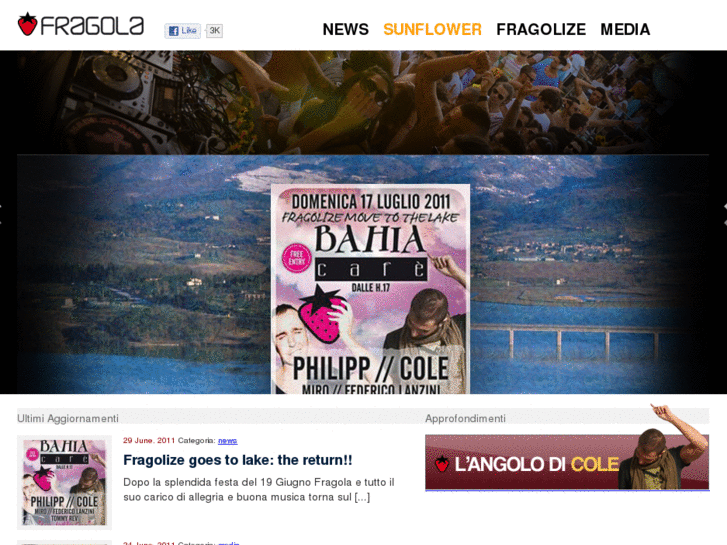Open the Bahia poster thumbnail in updates
This screenshot has height=545, width=727.
[64, 482]
